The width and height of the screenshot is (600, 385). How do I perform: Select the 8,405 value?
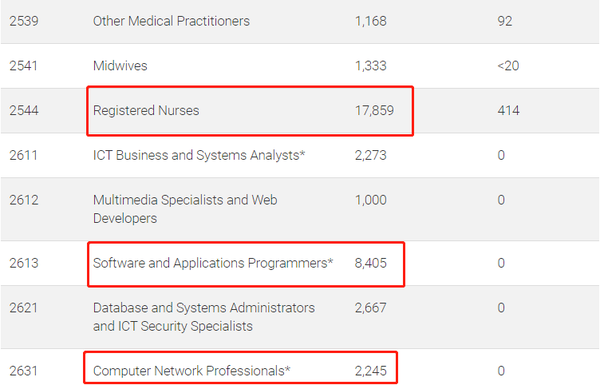370,263
